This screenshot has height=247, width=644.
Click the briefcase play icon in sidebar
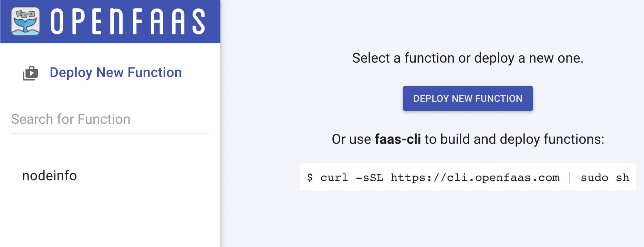click(30, 73)
